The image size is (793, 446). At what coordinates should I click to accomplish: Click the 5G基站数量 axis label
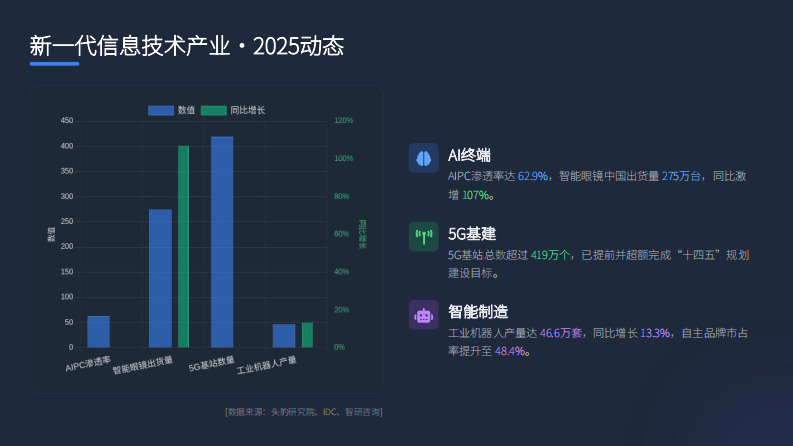coord(211,364)
